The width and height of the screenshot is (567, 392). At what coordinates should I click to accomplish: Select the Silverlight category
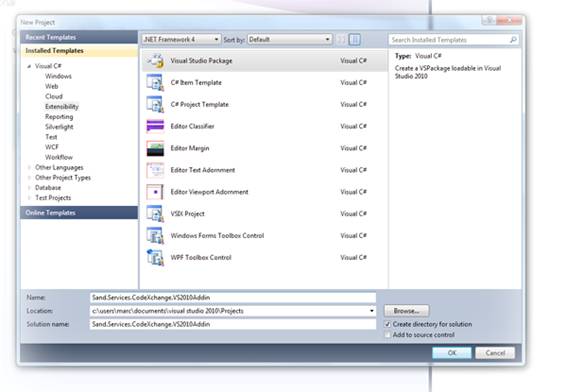click(59, 127)
